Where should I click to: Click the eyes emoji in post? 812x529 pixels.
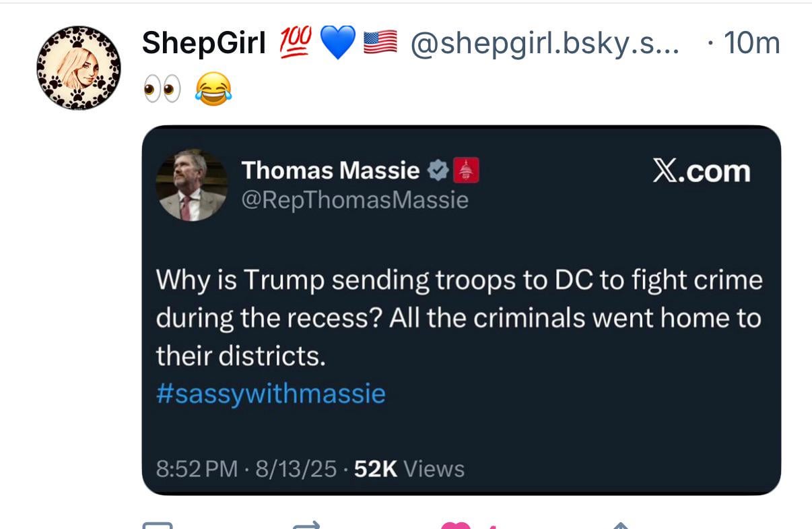[x=162, y=90]
